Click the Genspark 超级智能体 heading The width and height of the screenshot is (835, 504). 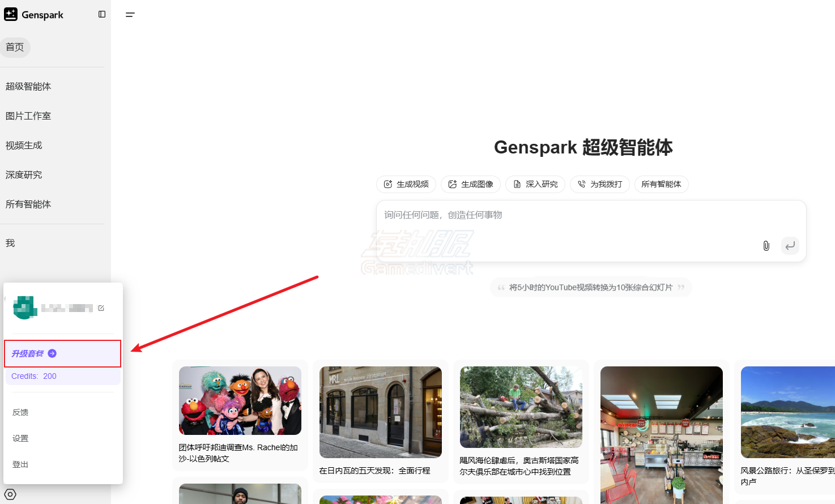[x=583, y=147]
